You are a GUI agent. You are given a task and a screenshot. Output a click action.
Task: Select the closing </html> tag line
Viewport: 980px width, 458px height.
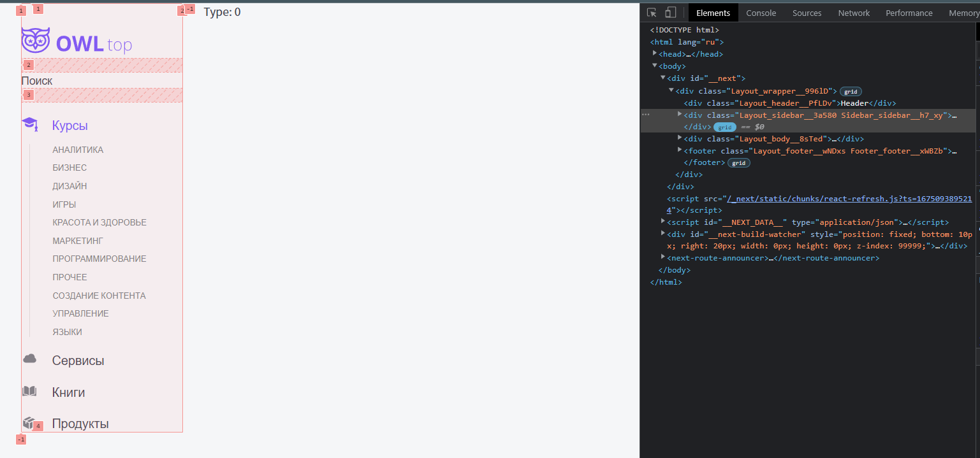[666, 282]
